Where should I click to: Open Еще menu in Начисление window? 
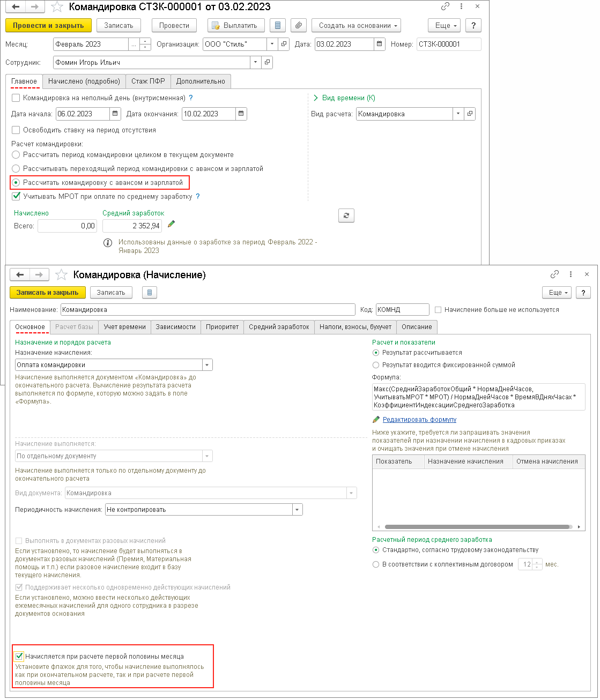pyautogui.click(x=557, y=293)
